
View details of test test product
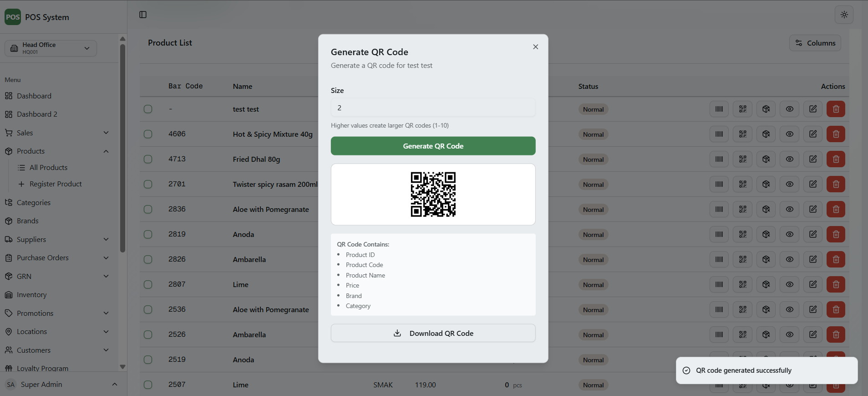coord(789,109)
